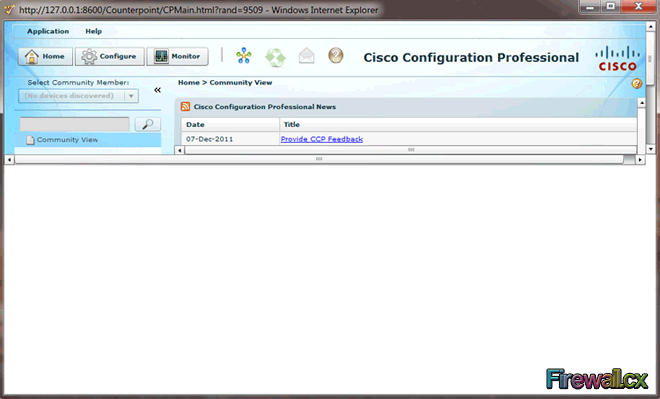Click the orange RSS news feed icon
660x399 pixels.
click(x=185, y=106)
